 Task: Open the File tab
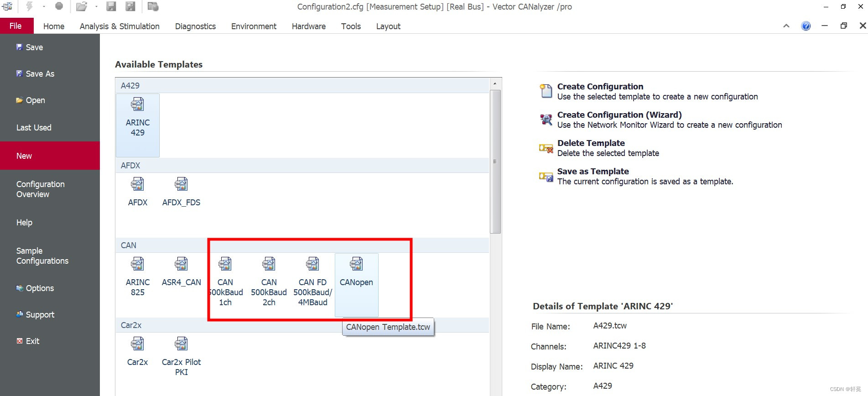tap(16, 26)
